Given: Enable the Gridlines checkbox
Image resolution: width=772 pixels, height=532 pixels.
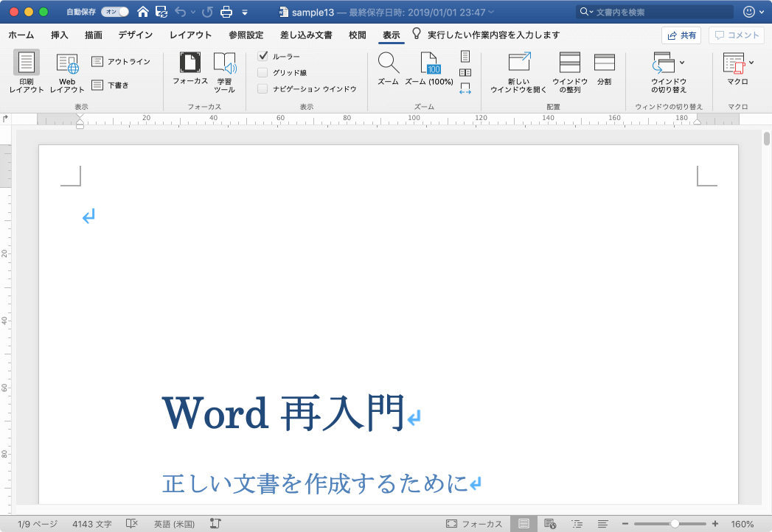Looking at the screenshot, I should (x=262, y=73).
